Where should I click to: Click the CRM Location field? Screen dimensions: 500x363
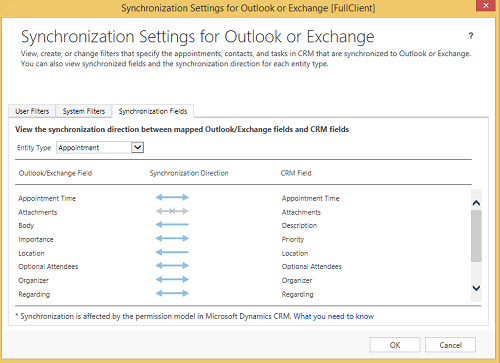coord(295,253)
